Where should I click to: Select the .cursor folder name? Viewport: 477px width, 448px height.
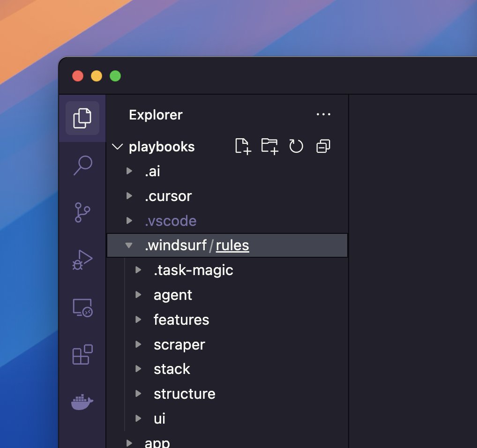(x=168, y=196)
